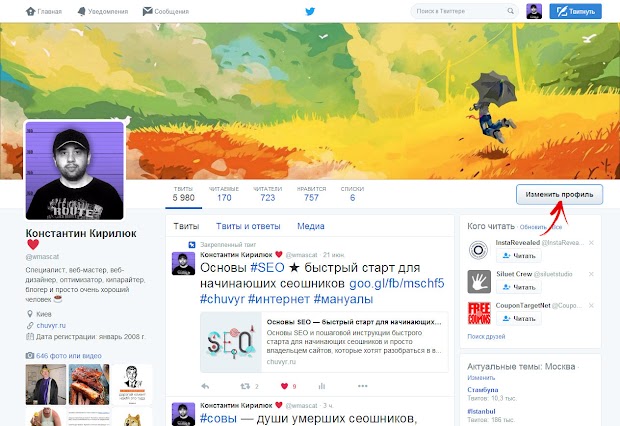Viewport: 620px width, 426px height.
Task: Open the cartoon man drawing thumbnail
Action: click(x=132, y=384)
